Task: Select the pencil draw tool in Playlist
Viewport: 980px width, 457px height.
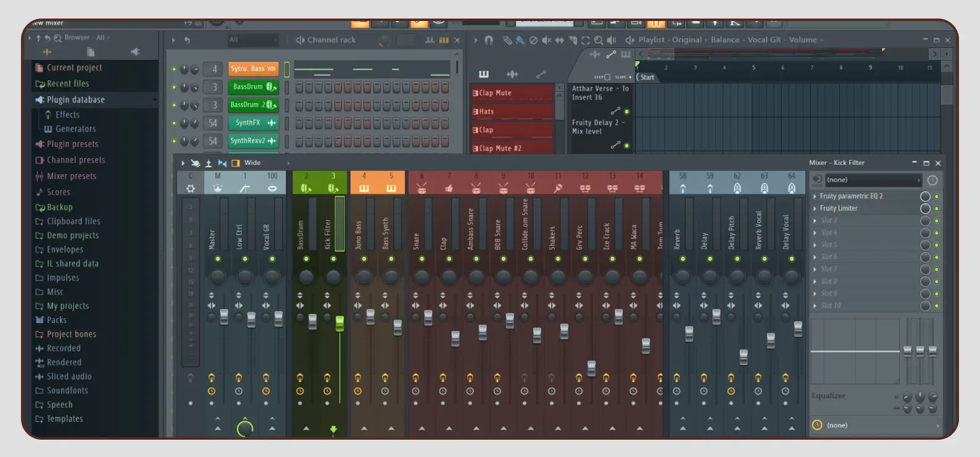Action: (x=507, y=40)
